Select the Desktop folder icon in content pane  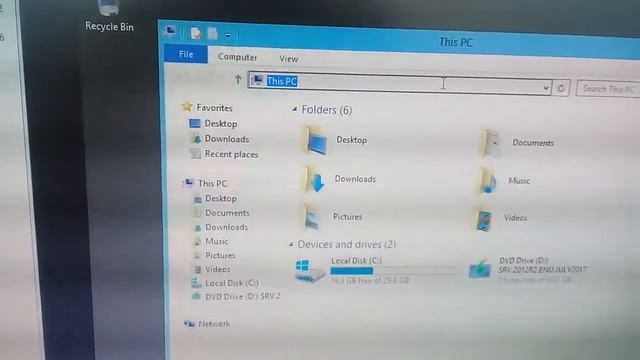[315, 141]
